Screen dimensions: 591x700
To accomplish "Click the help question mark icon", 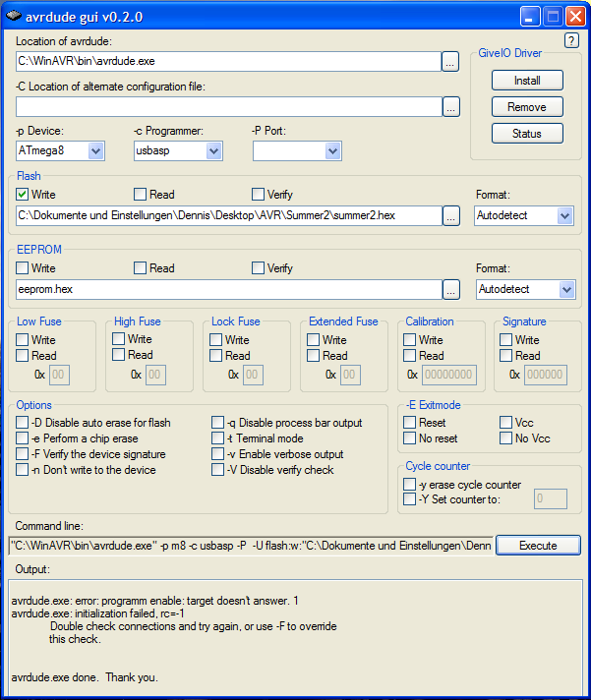I will click(571, 40).
